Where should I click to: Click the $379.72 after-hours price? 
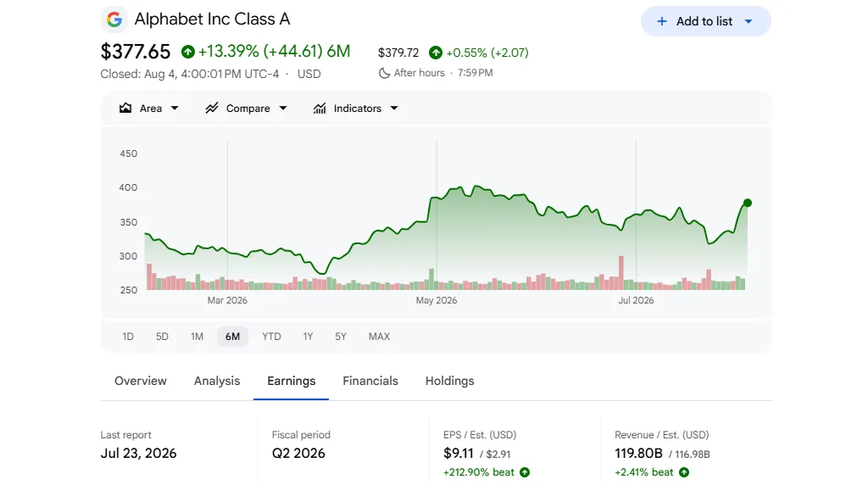pyautogui.click(x=398, y=53)
